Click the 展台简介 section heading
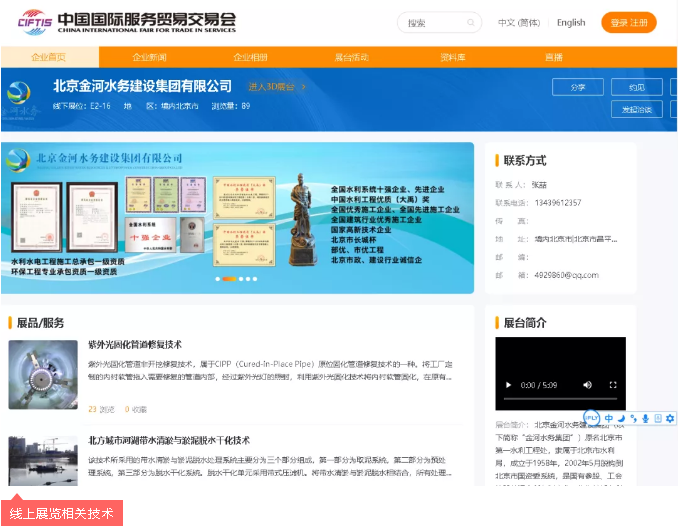The image size is (680, 527). pos(525,323)
